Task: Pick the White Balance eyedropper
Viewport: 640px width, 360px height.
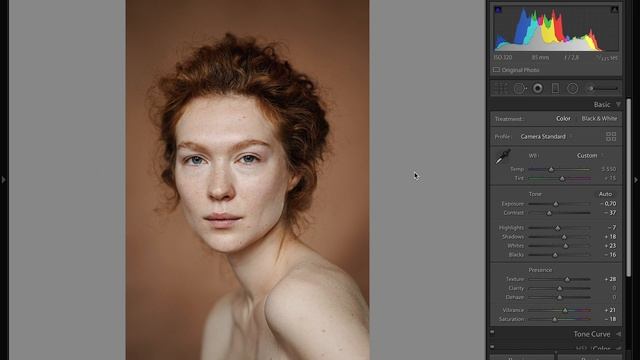Action: (503, 156)
